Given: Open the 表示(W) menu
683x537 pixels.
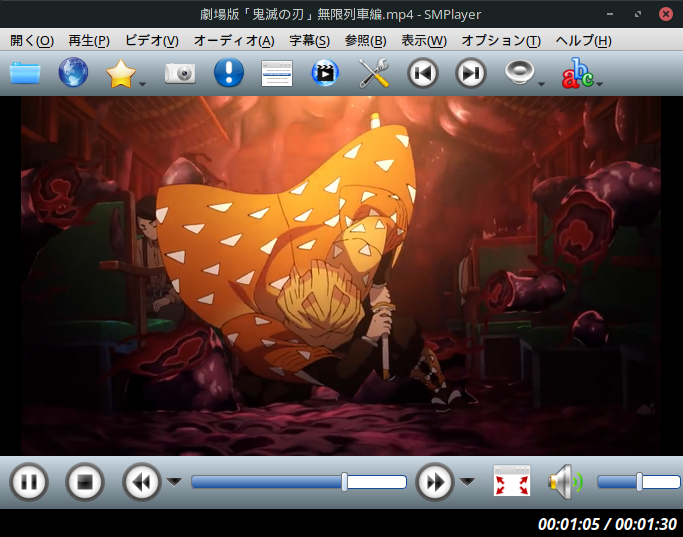Looking at the screenshot, I should coord(424,41).
